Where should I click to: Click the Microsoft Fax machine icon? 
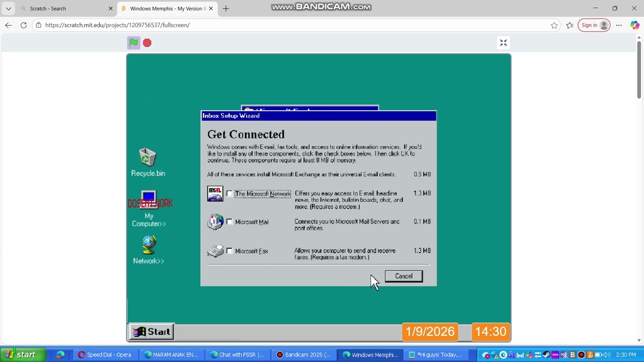215,251
